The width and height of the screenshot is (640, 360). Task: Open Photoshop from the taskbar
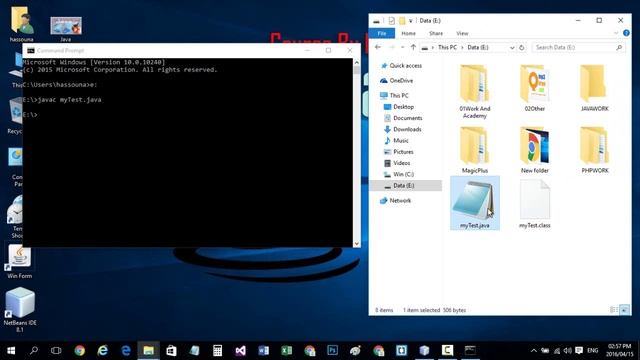(x=332, y=350)
